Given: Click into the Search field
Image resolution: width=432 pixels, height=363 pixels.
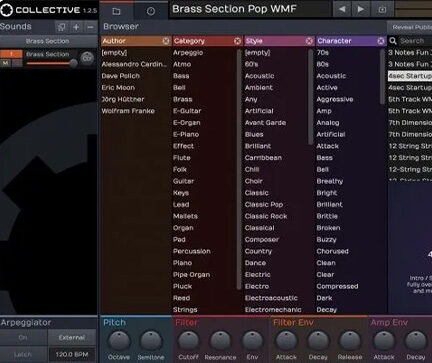Looking at the screenshot, I should tap(415, 41).
